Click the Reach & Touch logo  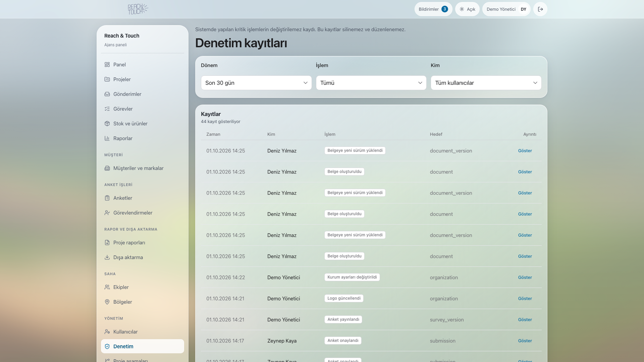(x=138, y=9)
